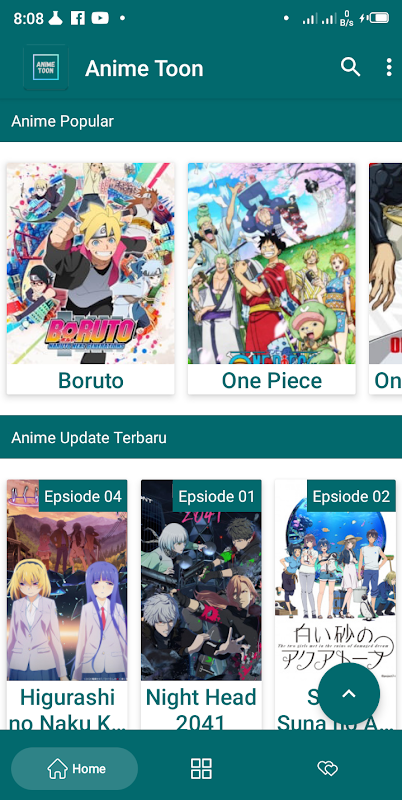This screenshot has width=402, height=800.
Task: Open the Shiroi Suna no Aquatope poster
Action: pos(335,580)
